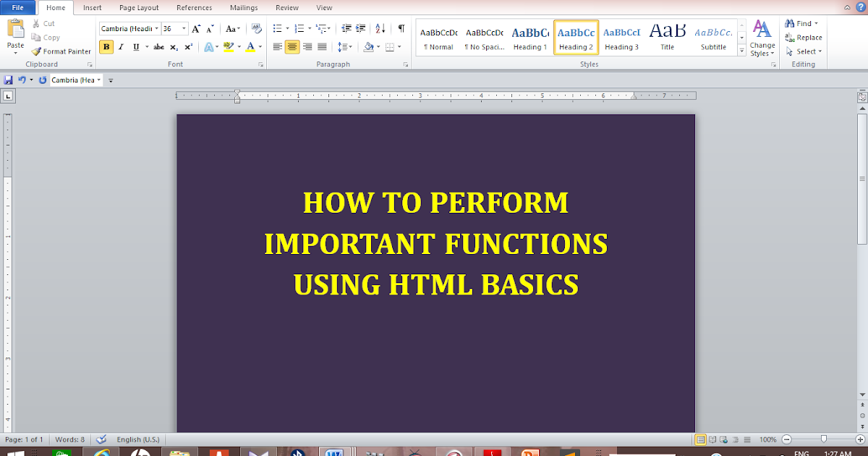Switch to the Mailings ribbon tab
This screenshot has width=868, height=456.
point(243,8)
